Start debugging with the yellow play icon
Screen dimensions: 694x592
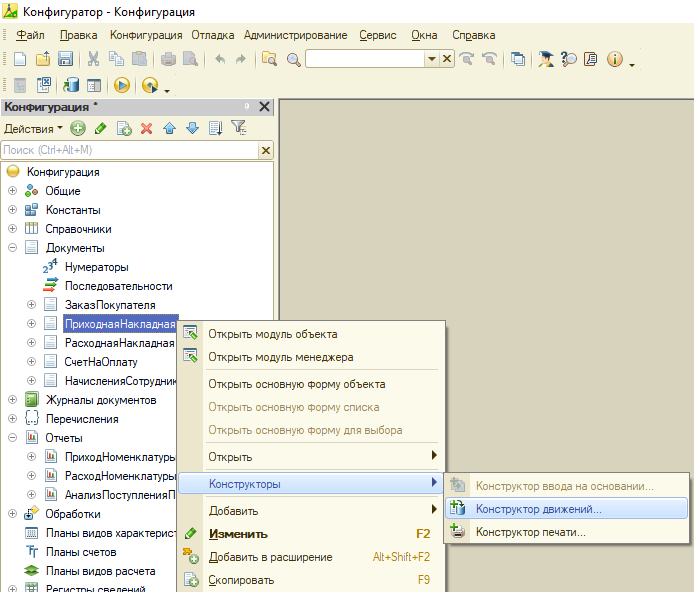coord(122,85)
